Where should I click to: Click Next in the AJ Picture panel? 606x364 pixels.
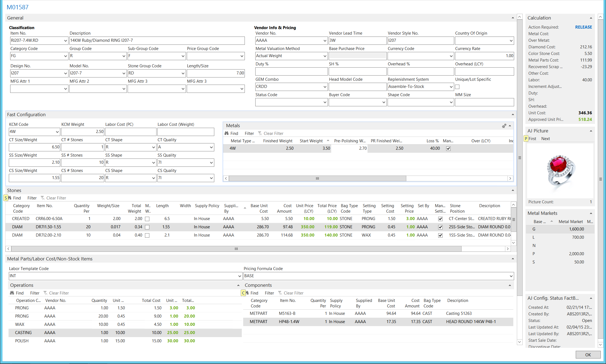tap(545, 139)
